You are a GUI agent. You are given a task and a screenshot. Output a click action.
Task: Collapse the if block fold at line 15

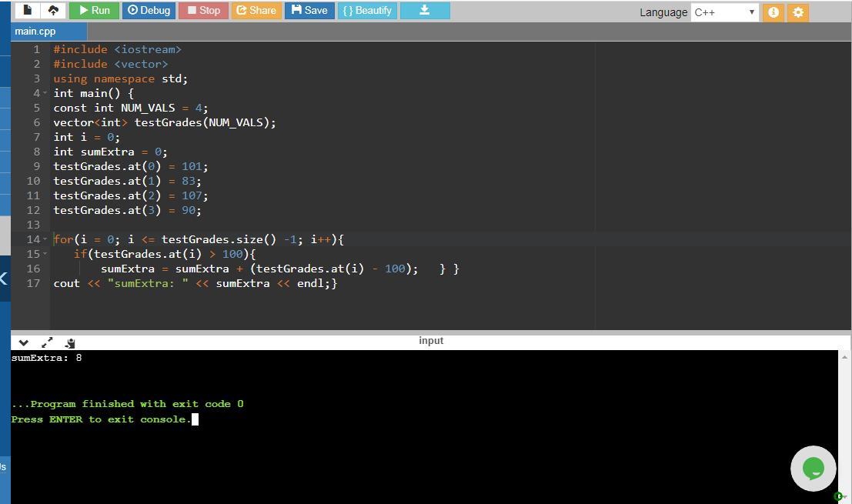(45, 254)
